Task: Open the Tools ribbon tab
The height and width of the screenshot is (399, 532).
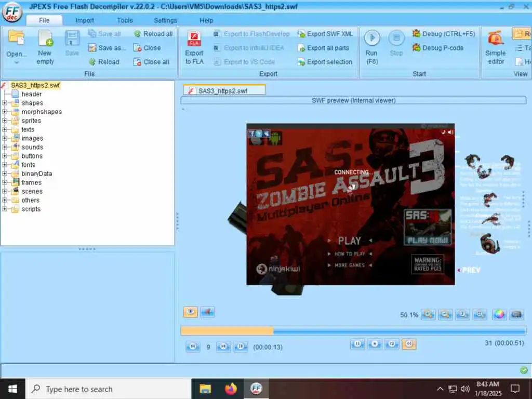Action: point(125,20)
